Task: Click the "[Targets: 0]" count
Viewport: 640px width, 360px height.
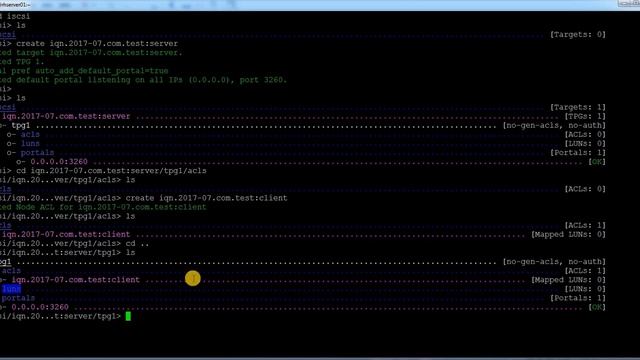Action: pyautogui.click(x=578, y=34)
